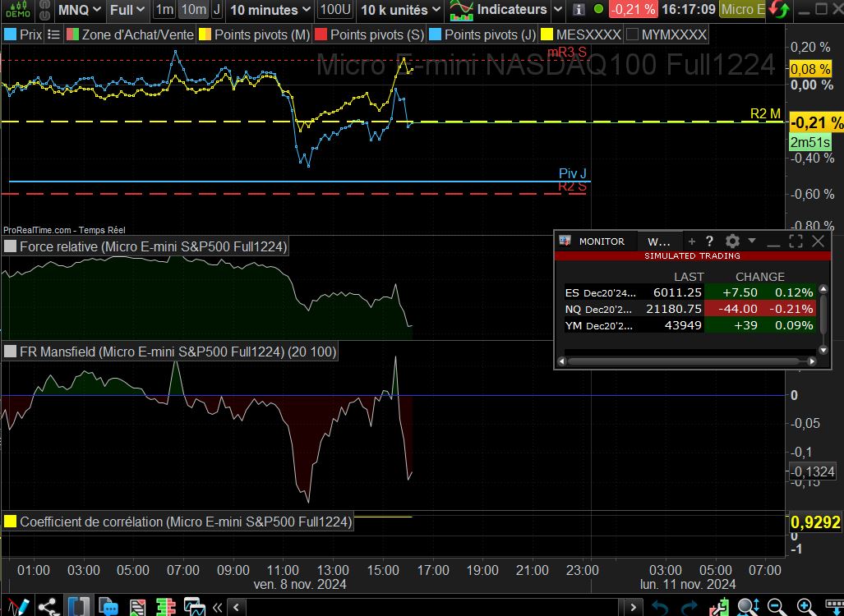
Task: Open the notes checklist icon
Action: tap(138, 607)
